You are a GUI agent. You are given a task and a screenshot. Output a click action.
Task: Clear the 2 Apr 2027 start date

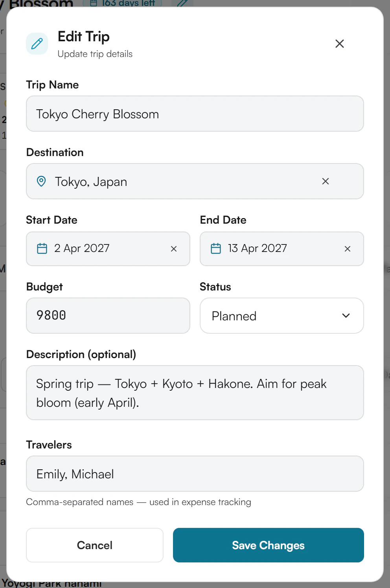click(x=174, y=249)
